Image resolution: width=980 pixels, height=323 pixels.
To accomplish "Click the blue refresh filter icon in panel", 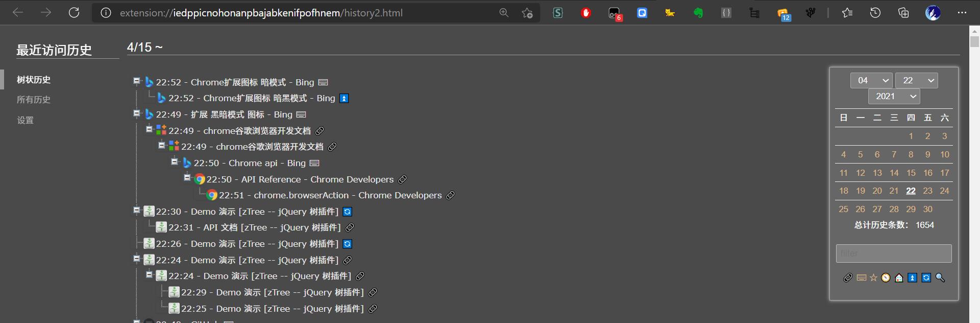I will click(x=926, y=278).
